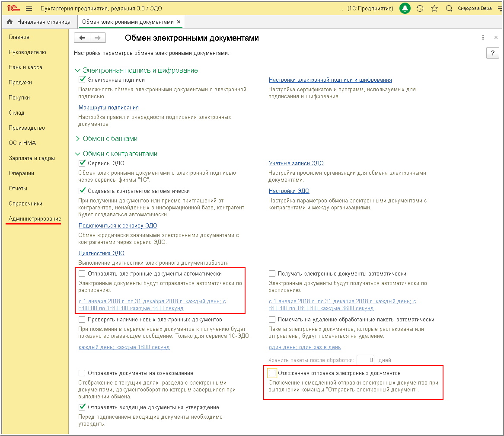Screen dimensions: 504x436
Task: Close the form with the X icon
Action: [x=496, y=38]
